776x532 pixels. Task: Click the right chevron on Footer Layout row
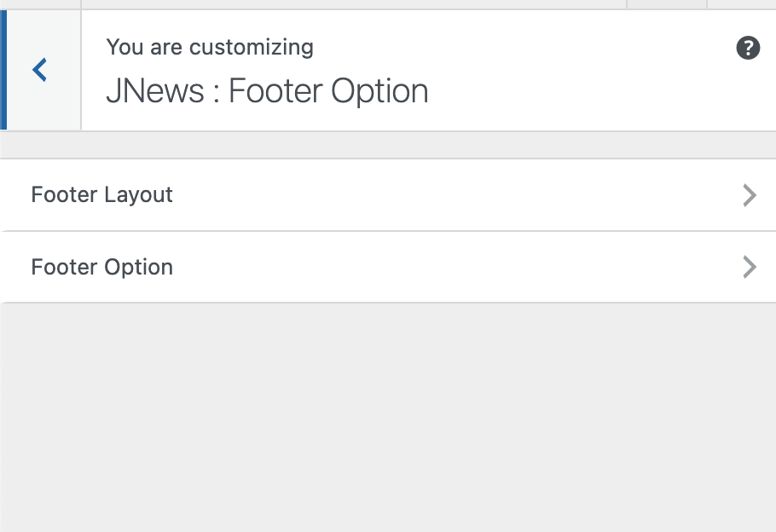(750, 195)
